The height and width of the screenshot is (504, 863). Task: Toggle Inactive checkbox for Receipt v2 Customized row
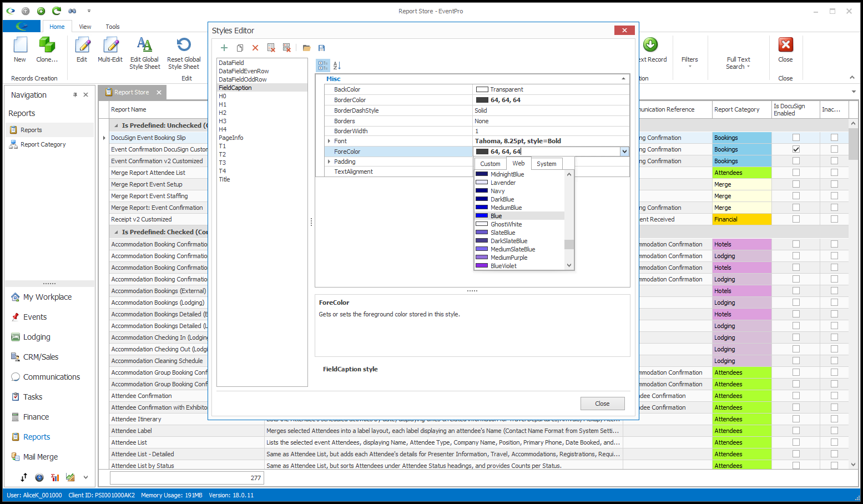pos(834,219)
